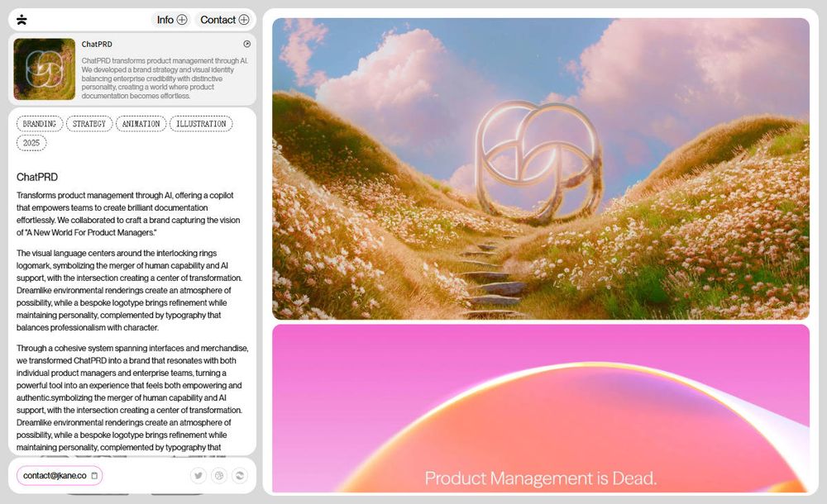
Task: Select the ILLUSTRATION tag
Action: pyautogui.click(x=201, y=124)
